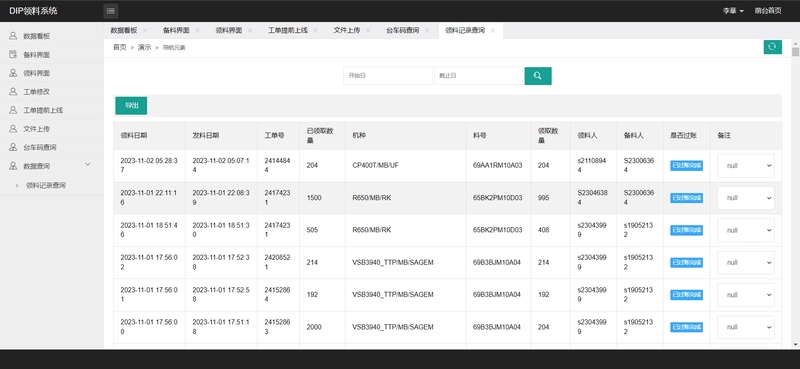
Task: Open 备注 dropdown in the 24208521 row
Action: (746, 262)
